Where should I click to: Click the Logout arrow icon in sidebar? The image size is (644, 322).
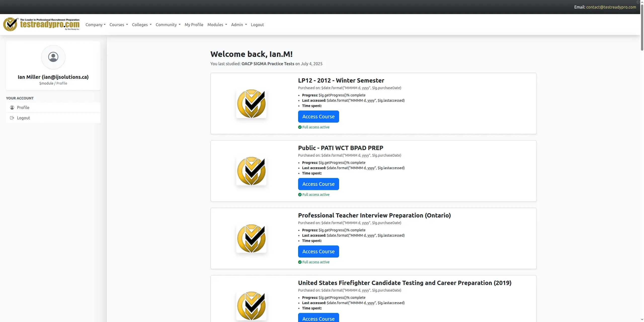point(12,118)
